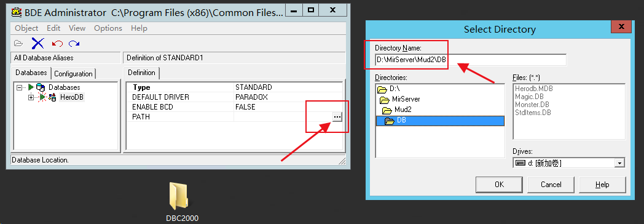This screenshot has height=224, width=644.
Task: Click the red undo arrow toolbar icon
Action: 58,43
